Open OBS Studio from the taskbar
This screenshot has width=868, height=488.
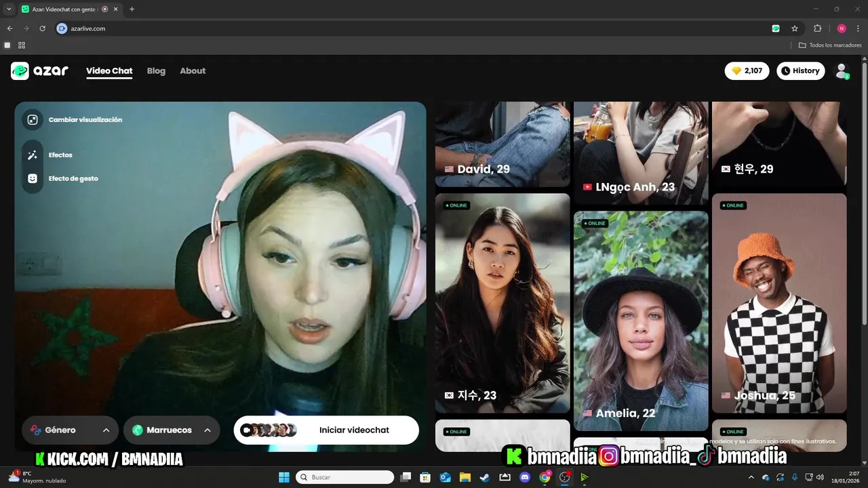pos(564,477)
